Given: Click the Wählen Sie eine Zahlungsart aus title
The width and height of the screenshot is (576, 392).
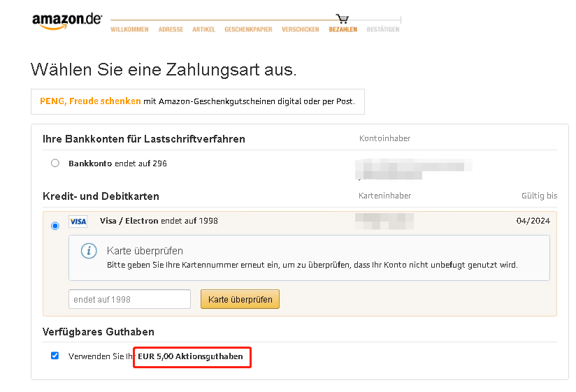Looking at the screenshot, I should [x=164, y=70].
